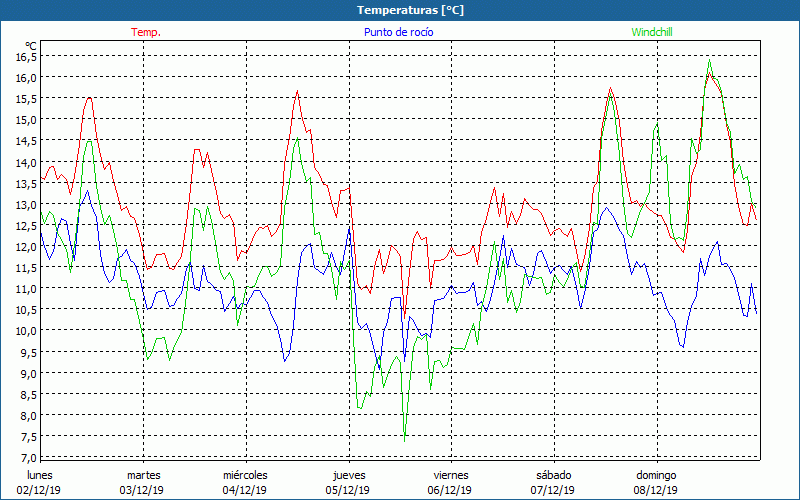The height and width of the screenshot is (500, 800).
Task: Click the 10,5 y-axis value
Action: click(x=27, y=310)
